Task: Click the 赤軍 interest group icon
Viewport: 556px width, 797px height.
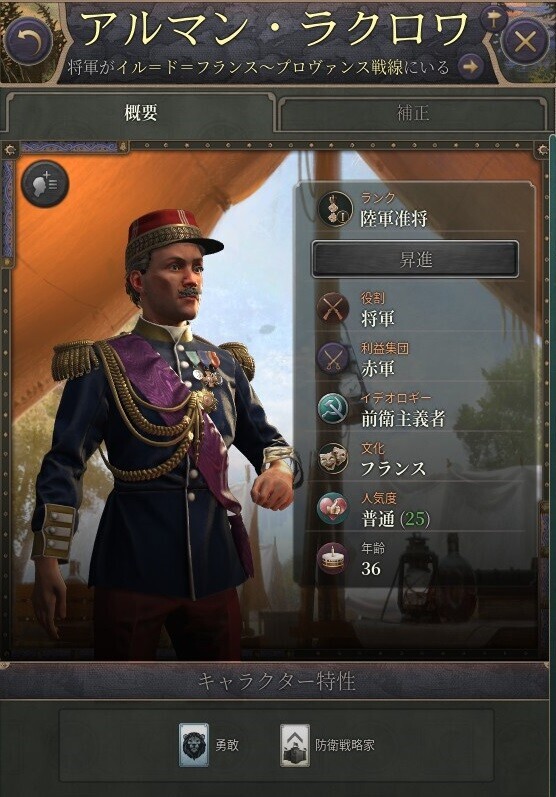Action: click(333, 358)
